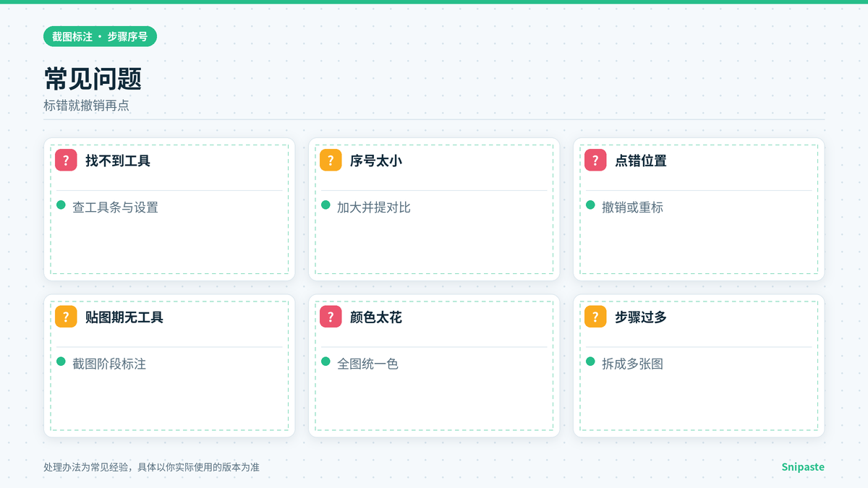Click the orange question icon beside 序号太小
The image size is (868, 488).
[x=331, y=160]
